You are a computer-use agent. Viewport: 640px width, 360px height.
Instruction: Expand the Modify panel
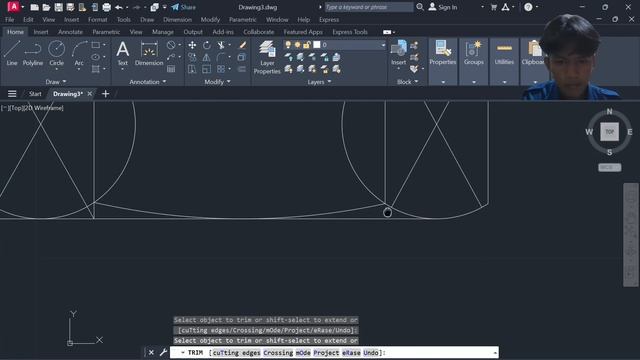pyautogui.click(x=217, y=82)
